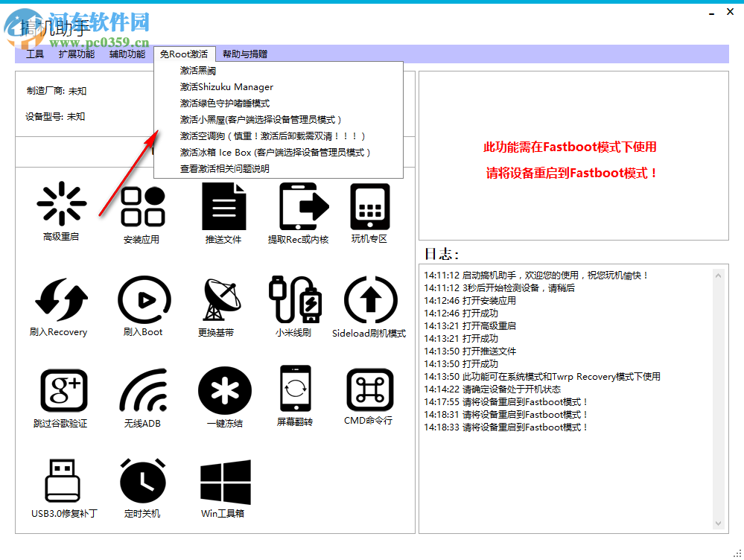Open the 一键冻结 freeze tool
This screenshot has width=744, height=560.
(x=225, y=398)
